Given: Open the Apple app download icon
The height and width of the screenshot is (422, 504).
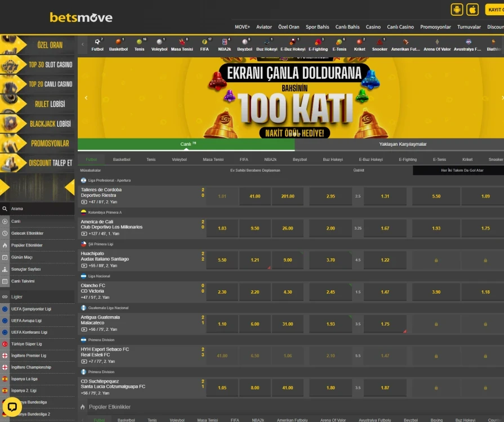Looking at the screenshot, I should click(x=472, y=10).
